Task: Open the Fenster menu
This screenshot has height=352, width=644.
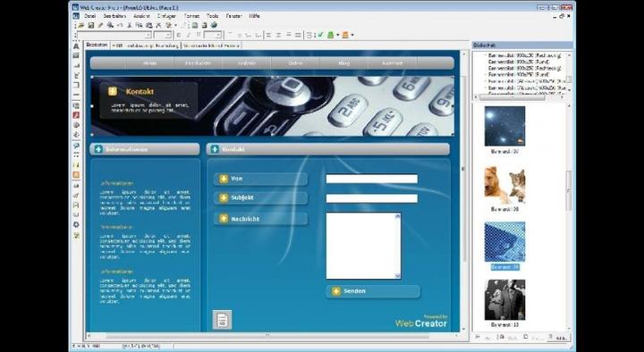Action: tap(234, 16)
